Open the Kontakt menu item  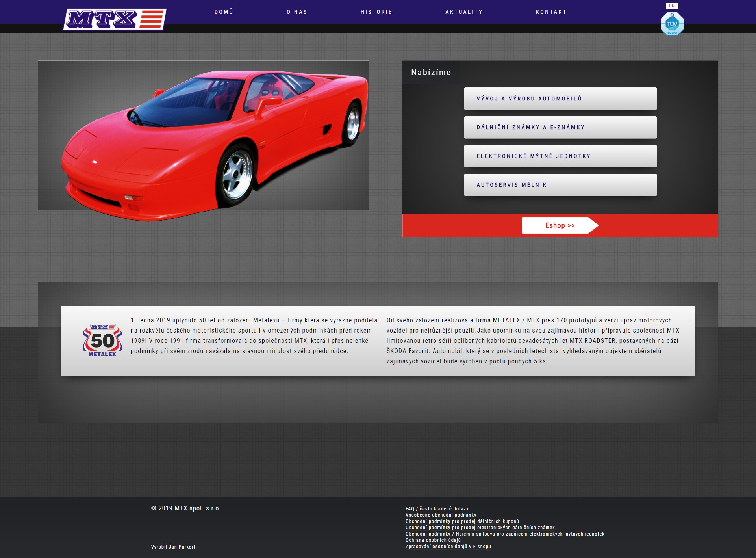[x=551, y=12]
